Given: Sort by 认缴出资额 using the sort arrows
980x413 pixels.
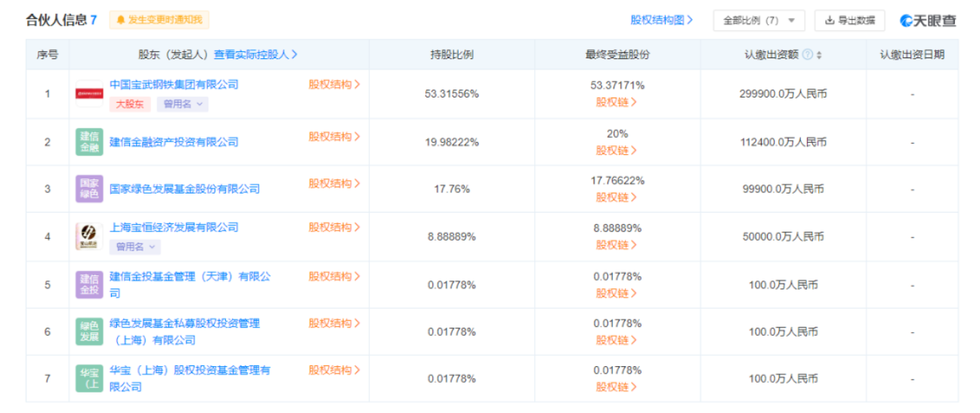Looking at the screenshot, I should pyautogui.click(x=819, y=54).
